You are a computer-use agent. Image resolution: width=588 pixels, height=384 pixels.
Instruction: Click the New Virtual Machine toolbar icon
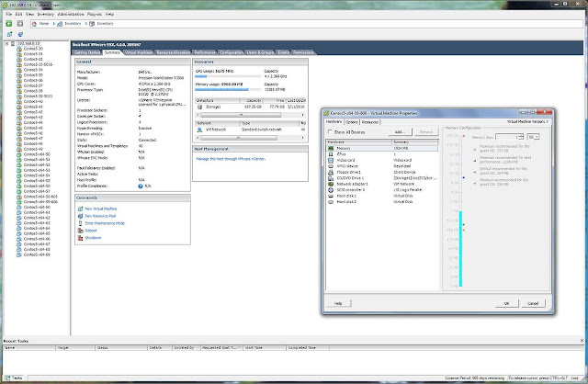pyautogui.click(x=10, y=34)
